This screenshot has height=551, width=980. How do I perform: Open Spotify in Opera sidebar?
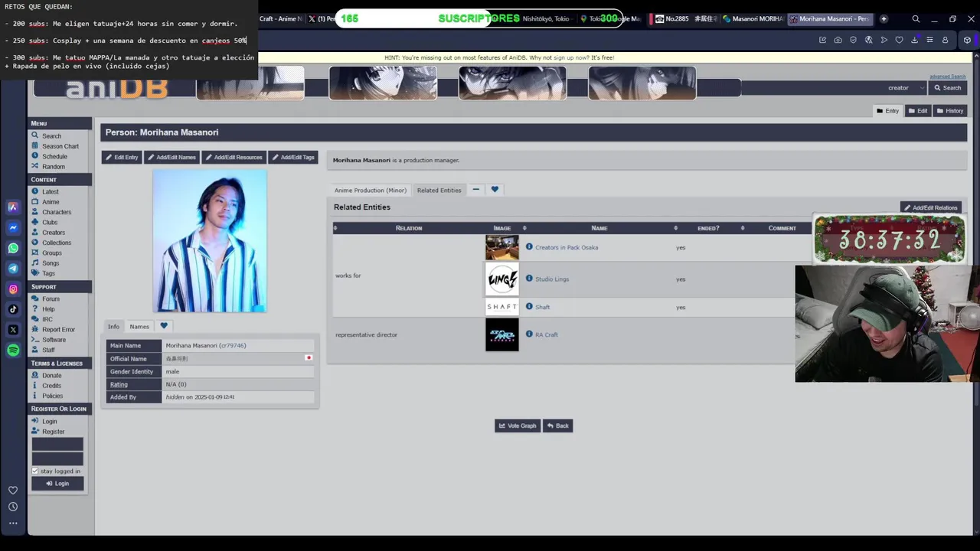[13, 350]
